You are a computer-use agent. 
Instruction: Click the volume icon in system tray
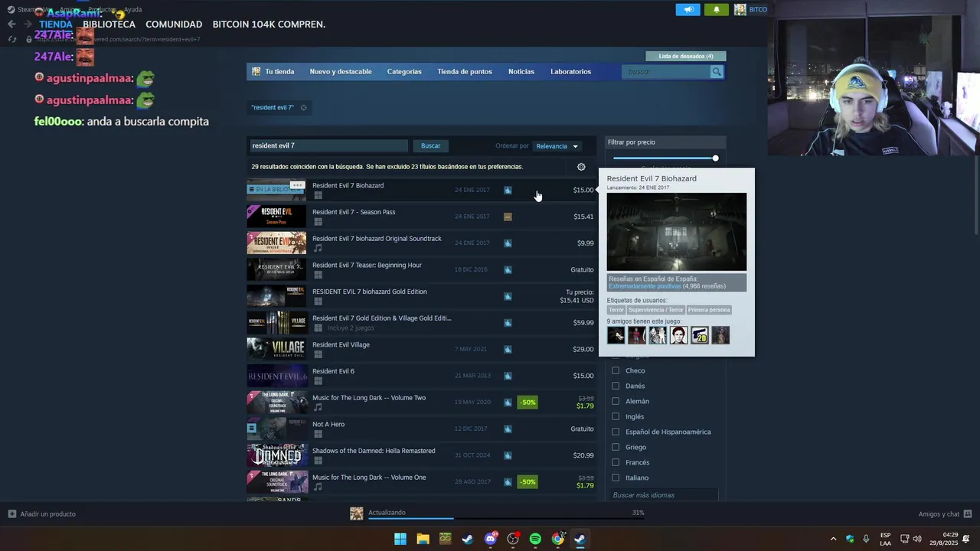[x=917, y=539]
